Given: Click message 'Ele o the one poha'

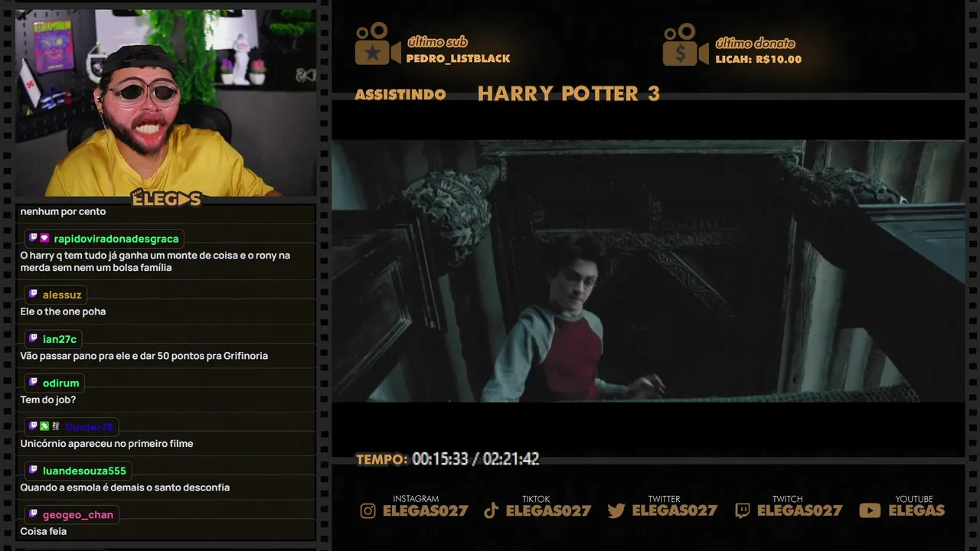Looking at the screenshot, I should point(63,311).
